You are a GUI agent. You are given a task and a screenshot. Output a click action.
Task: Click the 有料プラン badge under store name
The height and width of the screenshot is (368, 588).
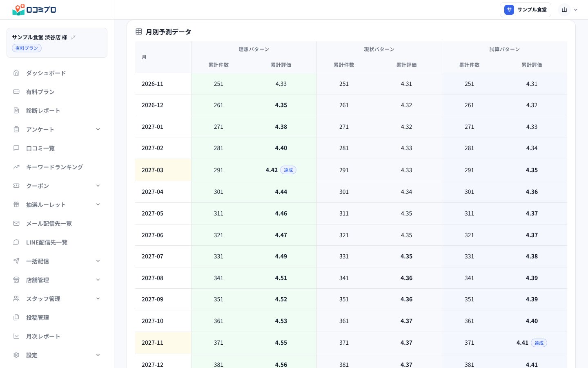(x=27, y=48)
